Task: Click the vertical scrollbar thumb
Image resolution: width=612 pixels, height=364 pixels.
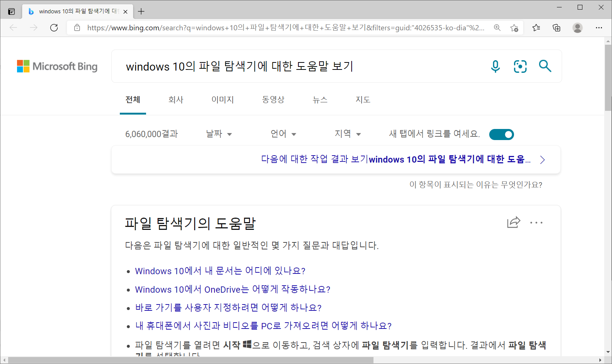Action: 608,78
